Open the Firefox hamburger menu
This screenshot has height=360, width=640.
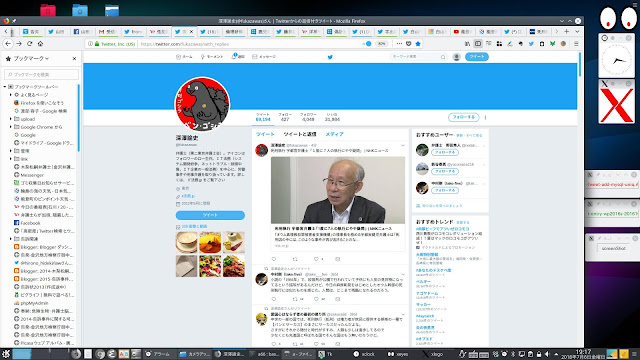point(576,44)
